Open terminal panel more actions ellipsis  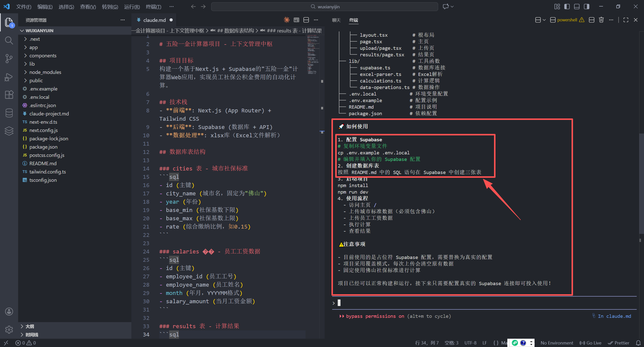(611, 20)
